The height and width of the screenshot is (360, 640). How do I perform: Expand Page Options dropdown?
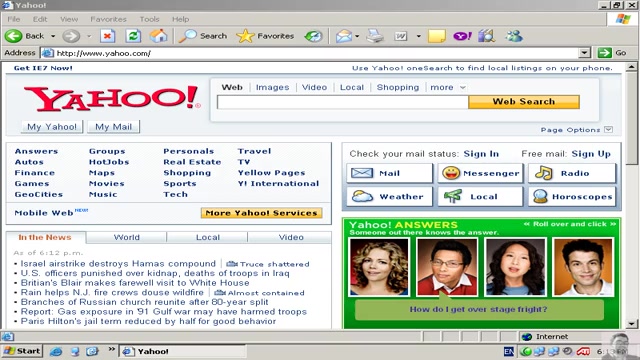click(x=608, y=129)
